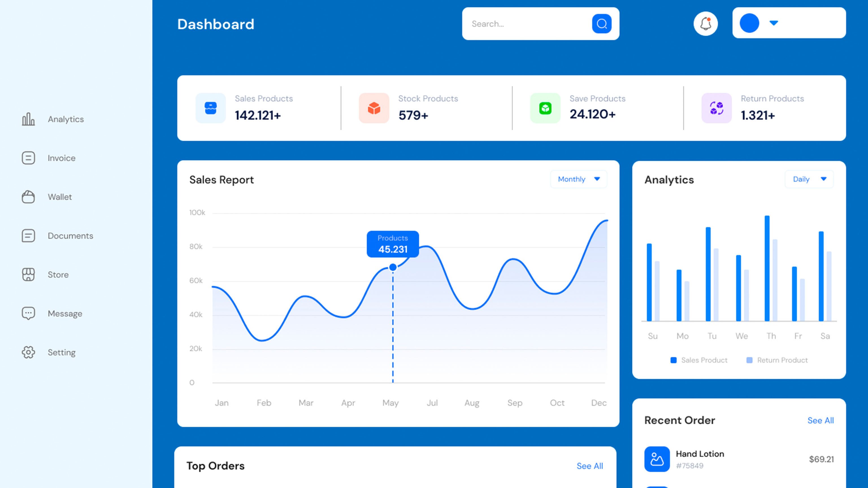Click the Sunday dark blue sales bar
868x488 pixels.
649,282
